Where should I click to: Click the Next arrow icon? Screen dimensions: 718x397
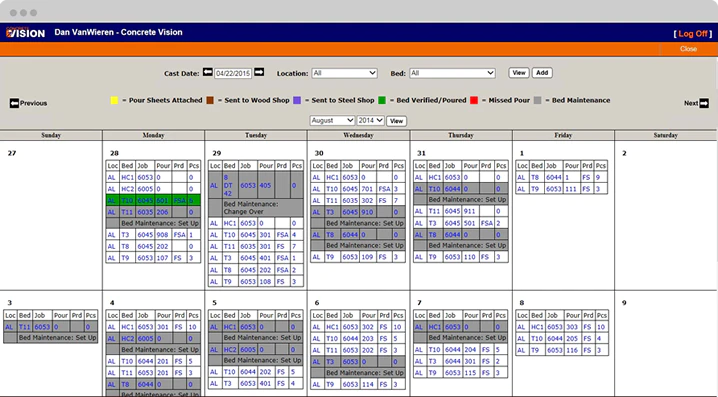tap(704, 103)
